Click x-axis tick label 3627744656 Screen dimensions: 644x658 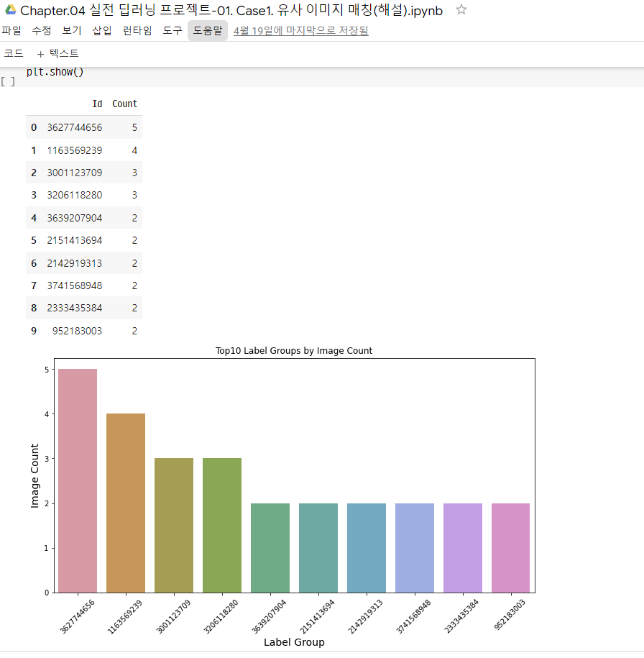coord(77,616)
